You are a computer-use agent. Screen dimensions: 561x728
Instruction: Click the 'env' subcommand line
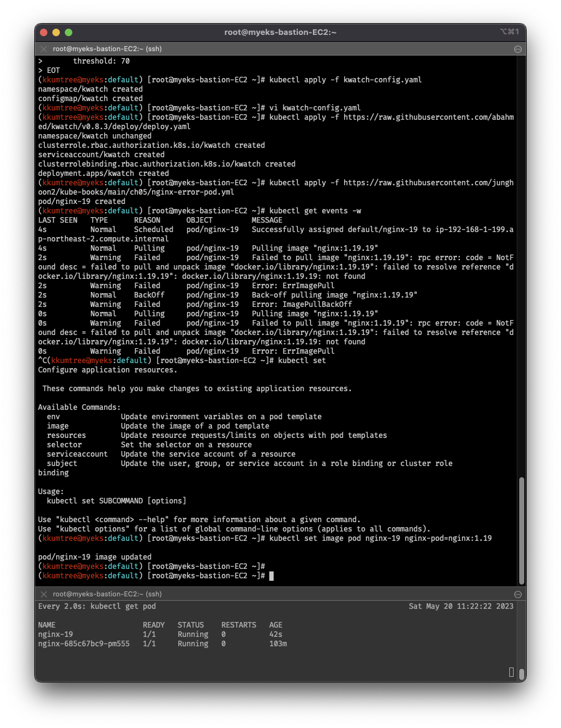coord(185,417)
